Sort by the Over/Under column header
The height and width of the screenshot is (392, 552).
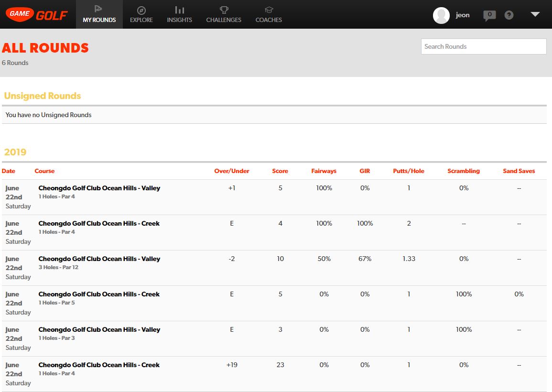(231, 171)
